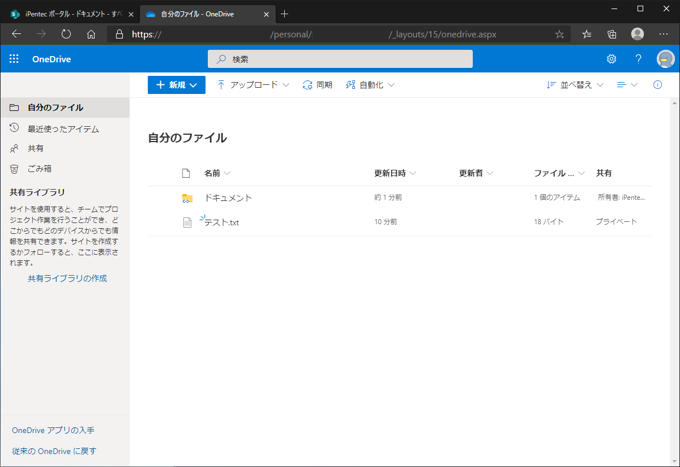Image resolution: width=680 pixels, height=467 pixels.
Task: Open the ドキュメント folder name
Action: coord(228,198)
